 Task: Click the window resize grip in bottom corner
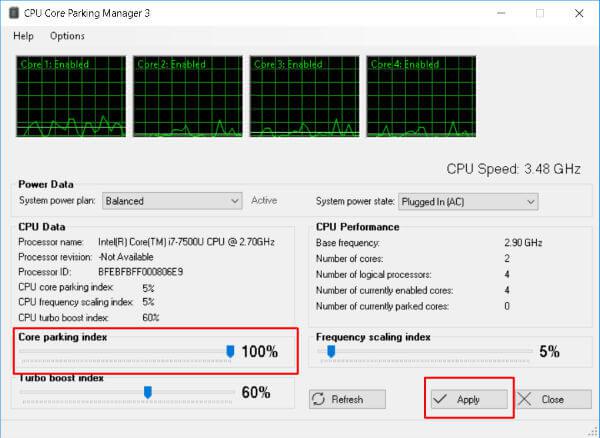coord(593,431)
